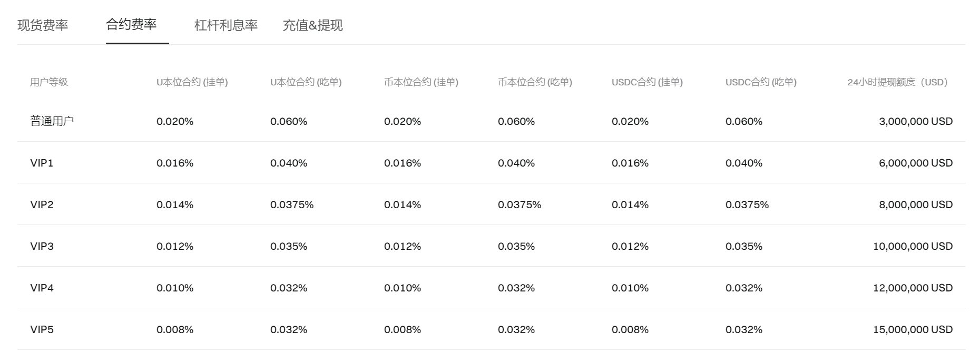Click the USDC合约 (吃单) column header
980x361 pixels.
(761, 82)
